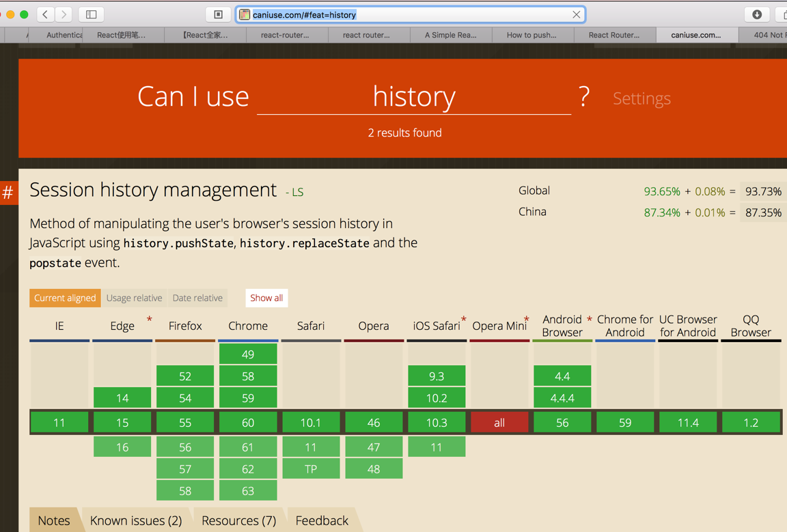Go forward with Safari's forward arrow

click(64, 14)
